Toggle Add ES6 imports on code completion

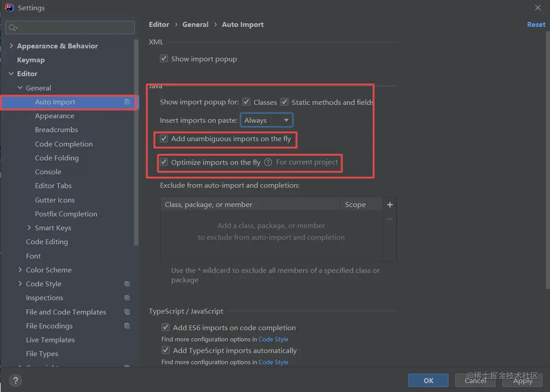pos(166,327)
